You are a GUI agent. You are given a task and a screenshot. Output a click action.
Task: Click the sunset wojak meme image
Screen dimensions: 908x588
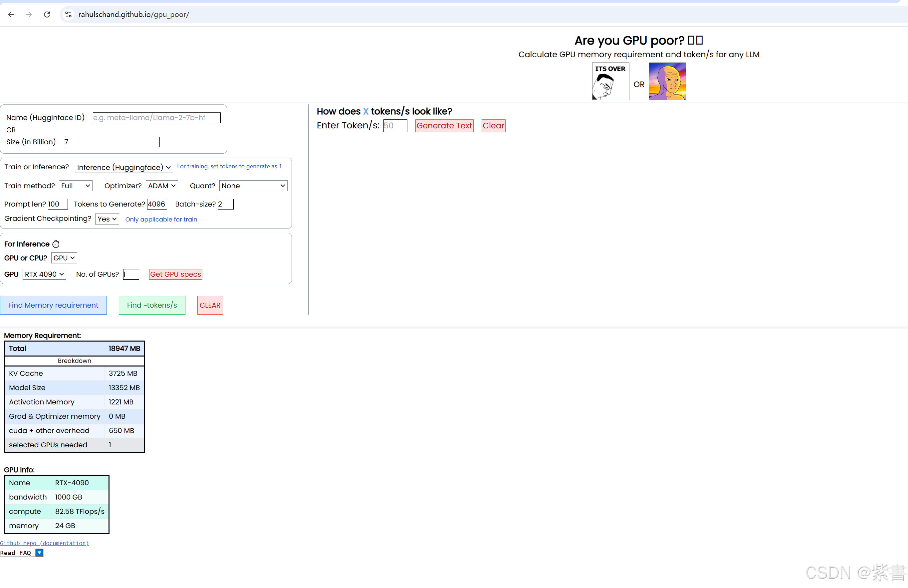coord(666,81)
